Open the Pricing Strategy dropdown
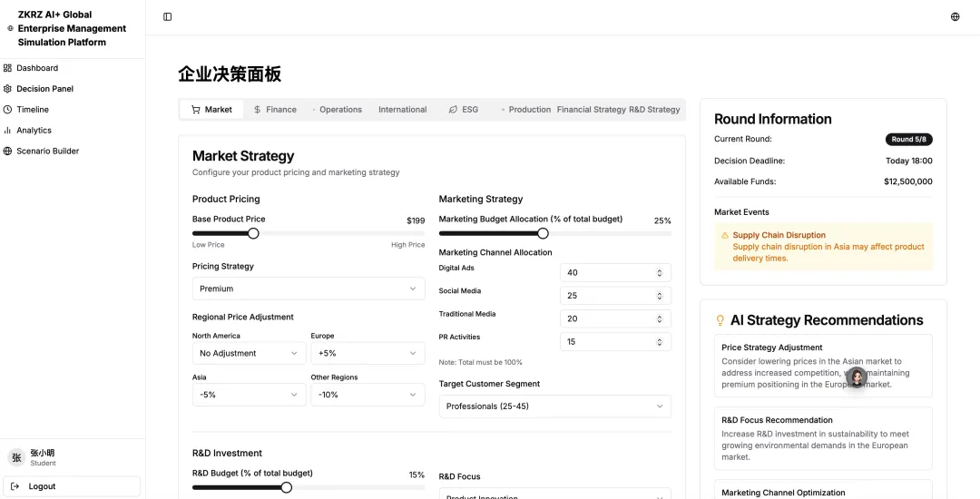 point(309,289)
